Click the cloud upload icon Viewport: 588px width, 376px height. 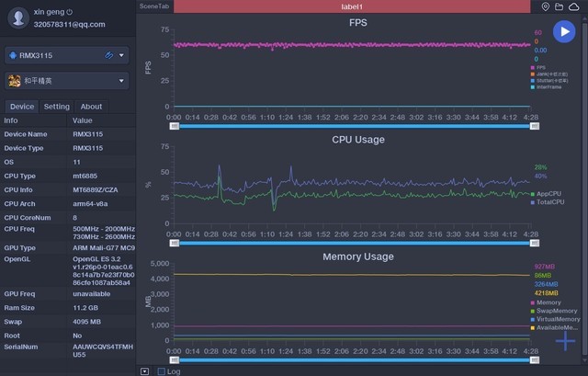coord(574,6)
